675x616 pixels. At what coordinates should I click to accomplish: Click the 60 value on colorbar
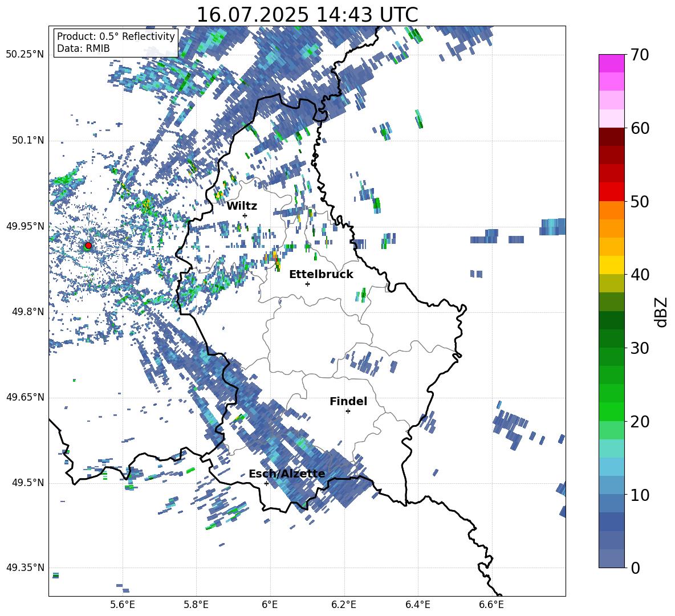pyautogui.click(x=640, y=128)
